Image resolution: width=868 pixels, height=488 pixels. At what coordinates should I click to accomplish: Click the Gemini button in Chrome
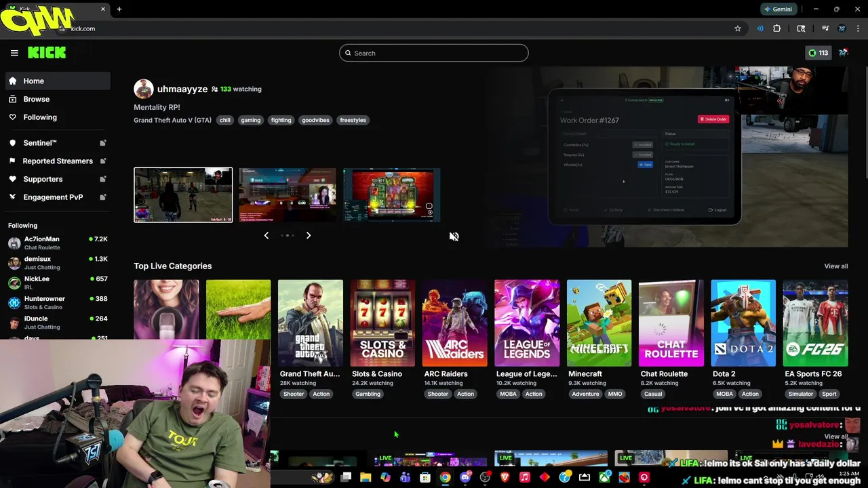coord(778,9)
